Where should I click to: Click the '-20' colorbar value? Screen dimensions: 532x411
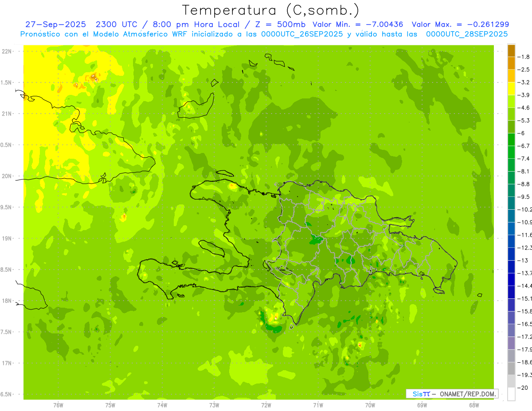click(x=523, y=388)
